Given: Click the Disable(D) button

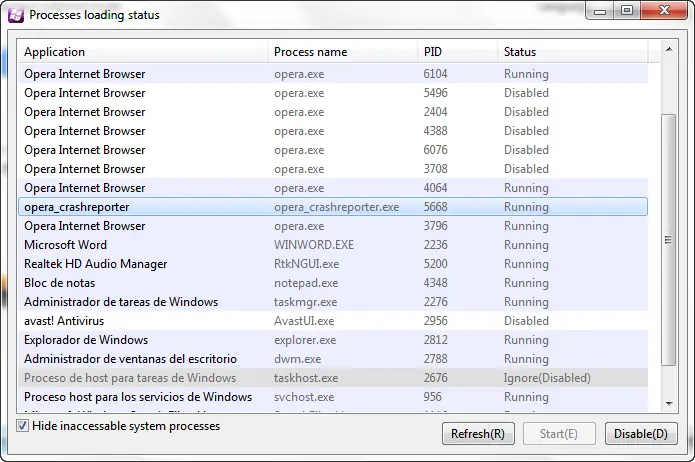Looking at the screenshot, I should click(641, 434).
